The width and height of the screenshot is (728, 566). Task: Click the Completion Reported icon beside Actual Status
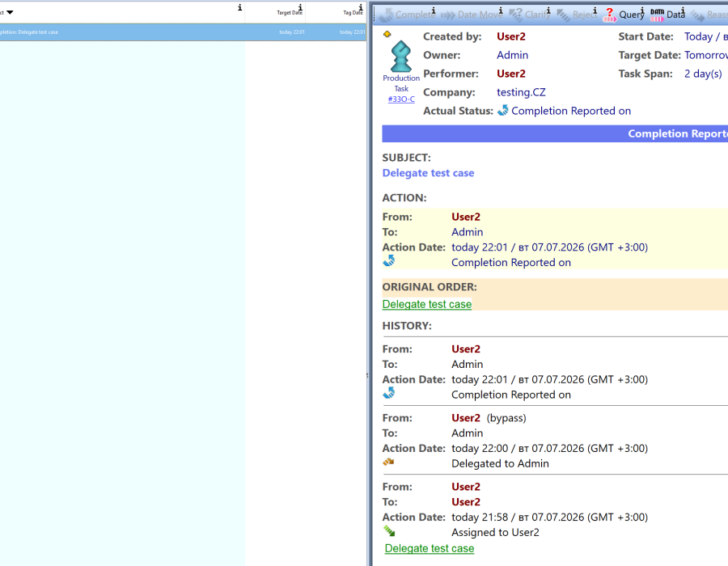(x=503, y=111)
